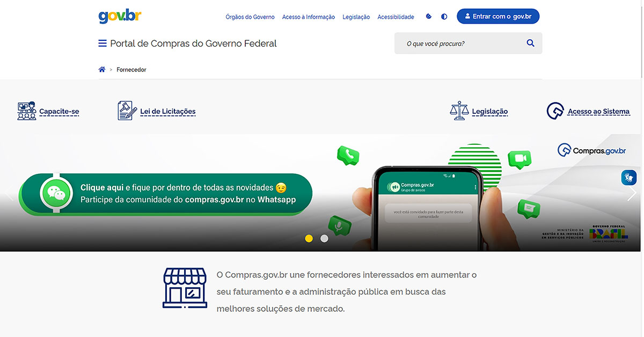Select first yellow carousel dot
Viewport: 644px width, 337px height.
(x=309, y=238)
